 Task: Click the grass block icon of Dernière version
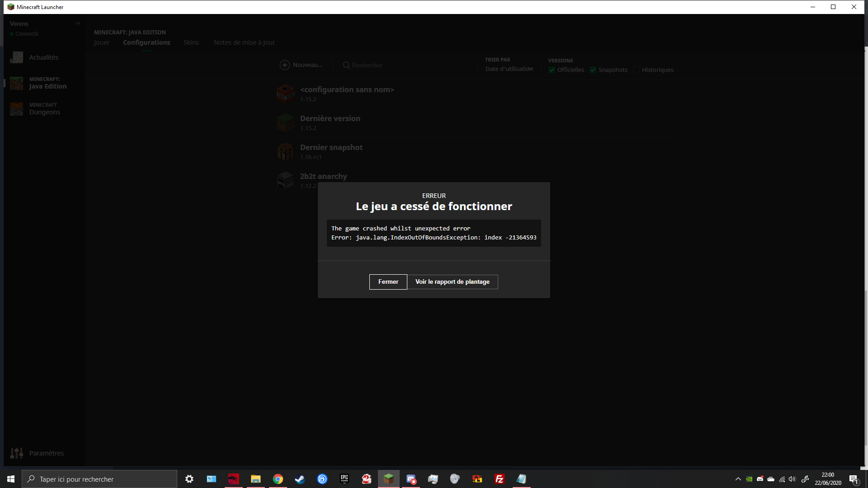click(x=285, y=123)
